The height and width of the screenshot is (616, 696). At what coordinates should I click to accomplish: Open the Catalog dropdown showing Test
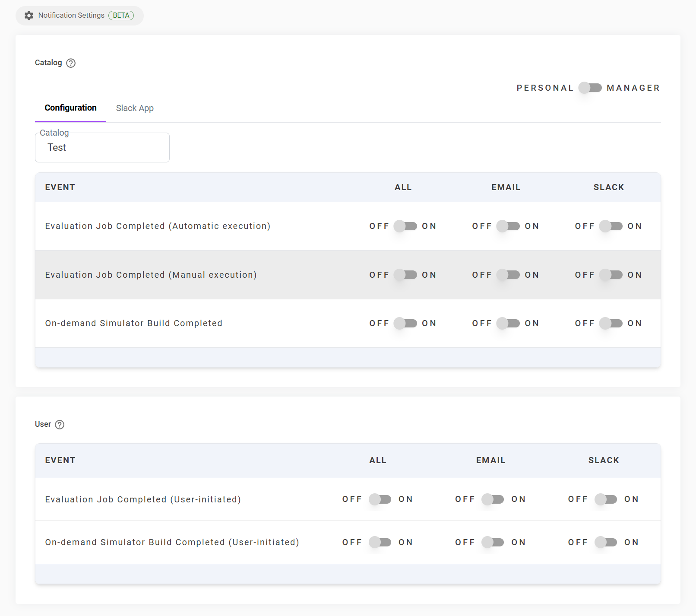tap(102, 148)
